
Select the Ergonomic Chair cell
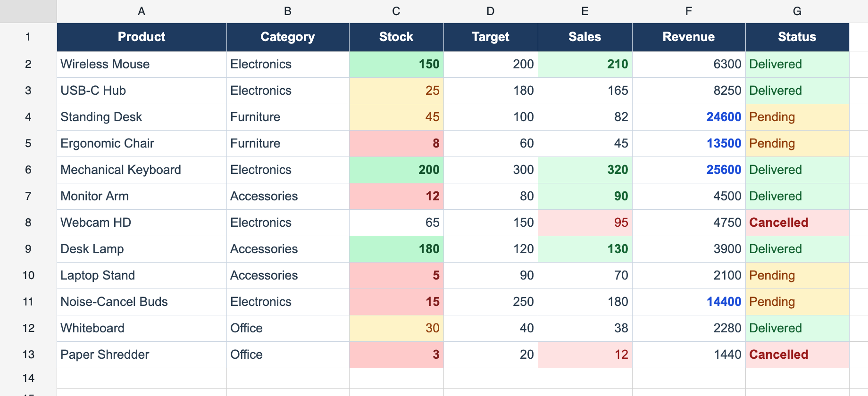(x=142, y=143)
